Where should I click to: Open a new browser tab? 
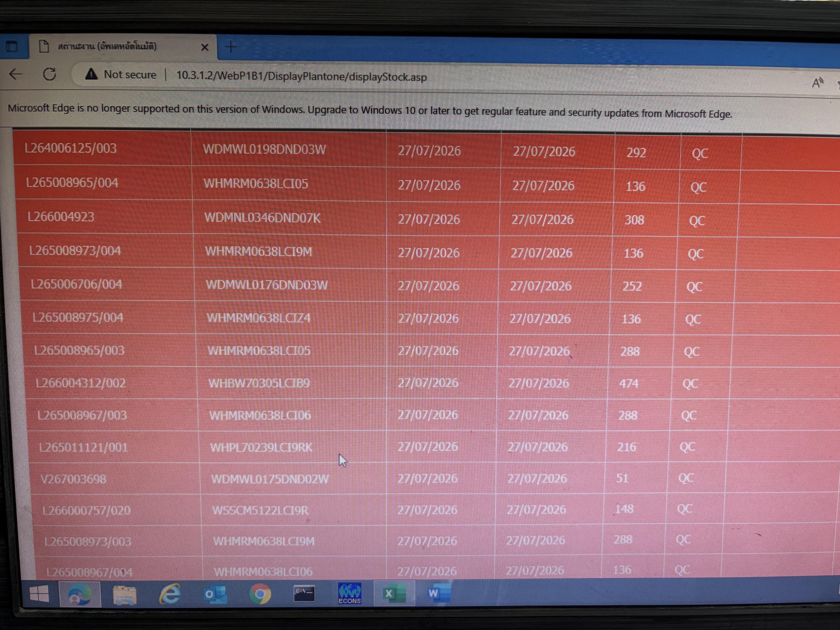(231, 47)
